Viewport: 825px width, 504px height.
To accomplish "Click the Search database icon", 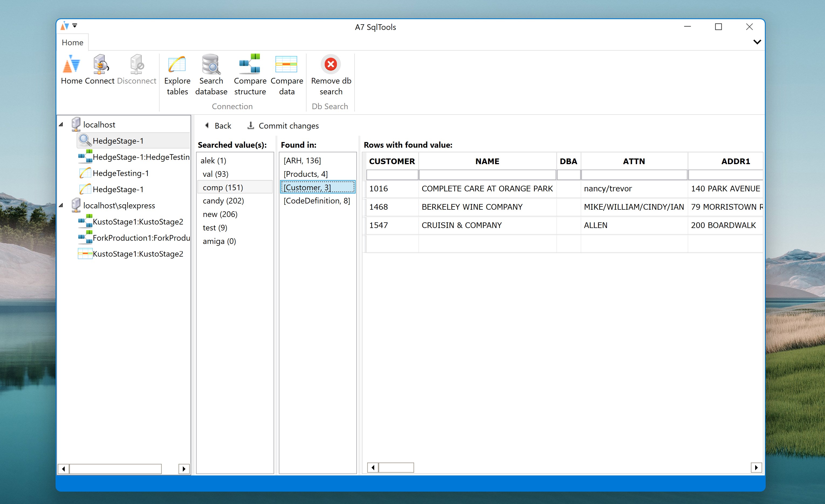I will (211, 64).
